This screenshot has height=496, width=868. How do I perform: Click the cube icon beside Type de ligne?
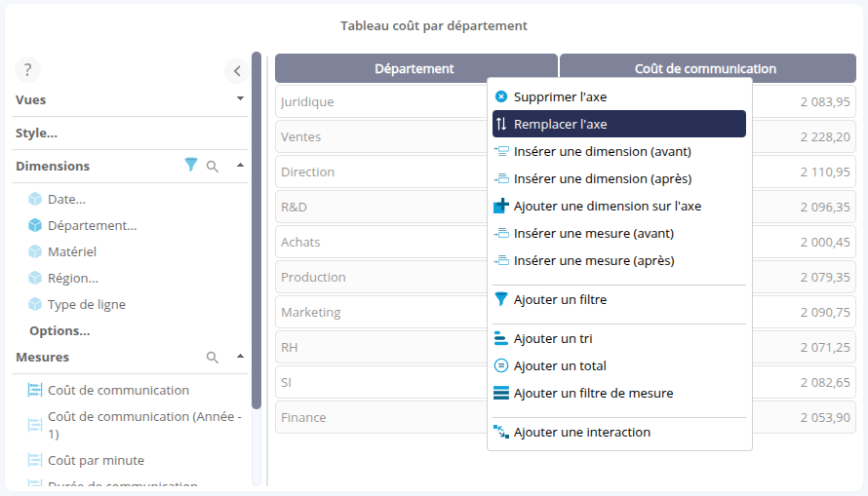click(35, 304)
